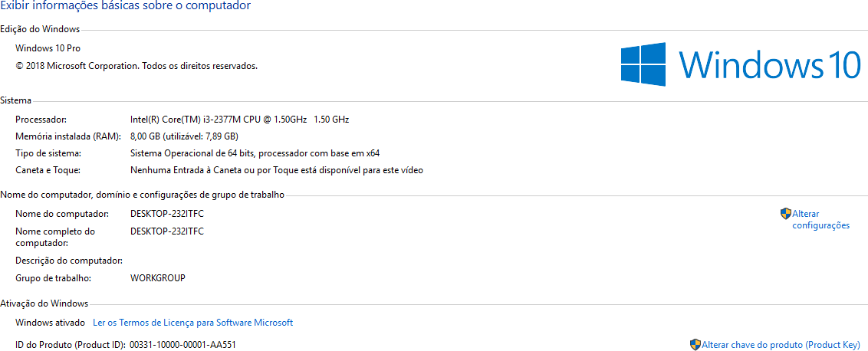868x351 pixels.
Task: Click DESKTOP-232ITFC next to Nome completo do computador
Action: pos(166,231)
